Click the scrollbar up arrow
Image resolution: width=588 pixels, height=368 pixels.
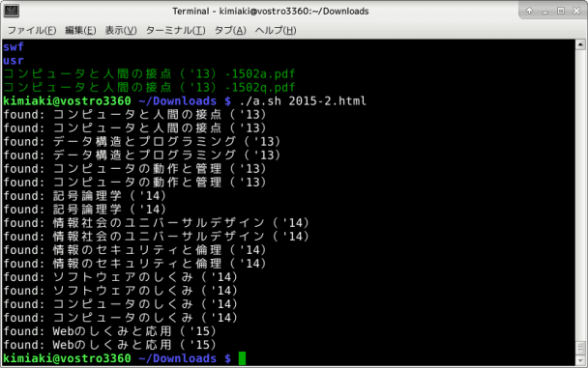click(x=580, y=44)
